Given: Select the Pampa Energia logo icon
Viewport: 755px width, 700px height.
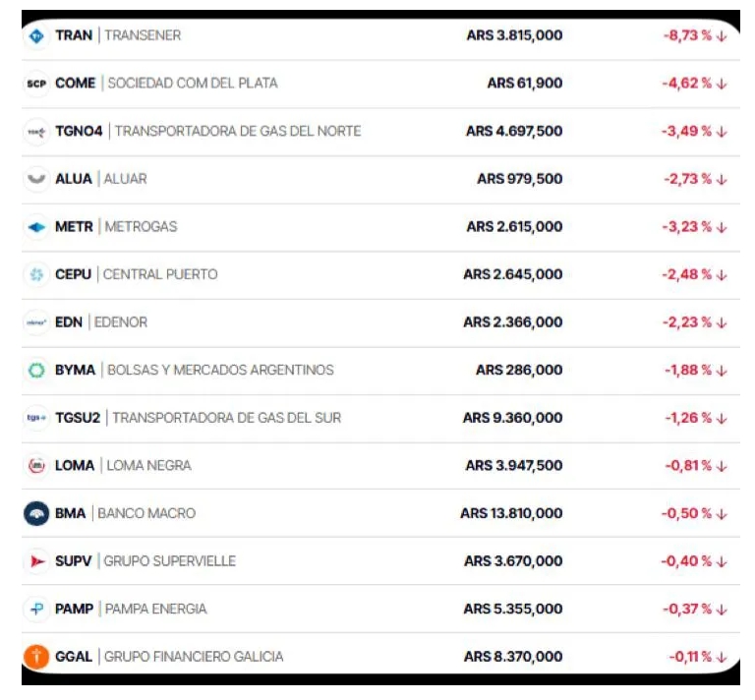Looking at the screenshot, I should (36, 610).
